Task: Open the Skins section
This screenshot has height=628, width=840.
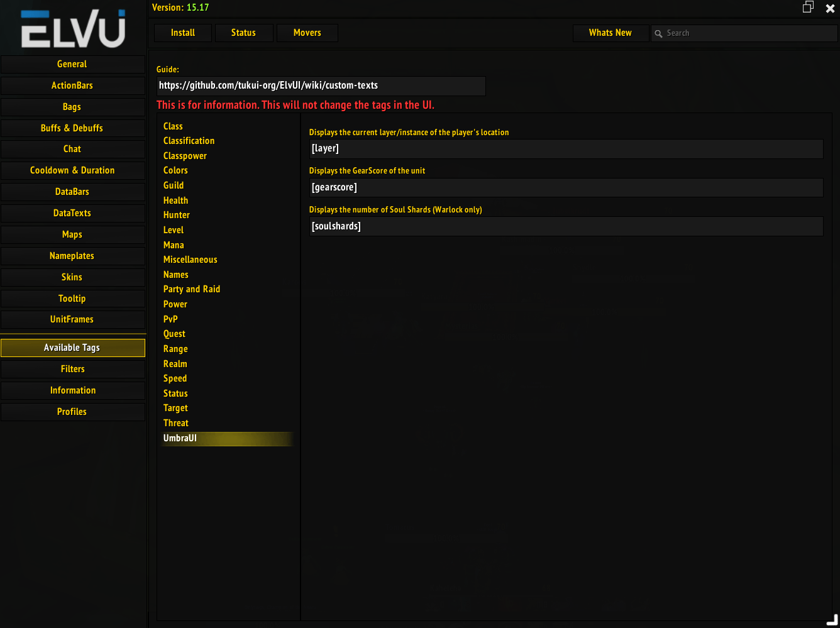Action: 72,277
